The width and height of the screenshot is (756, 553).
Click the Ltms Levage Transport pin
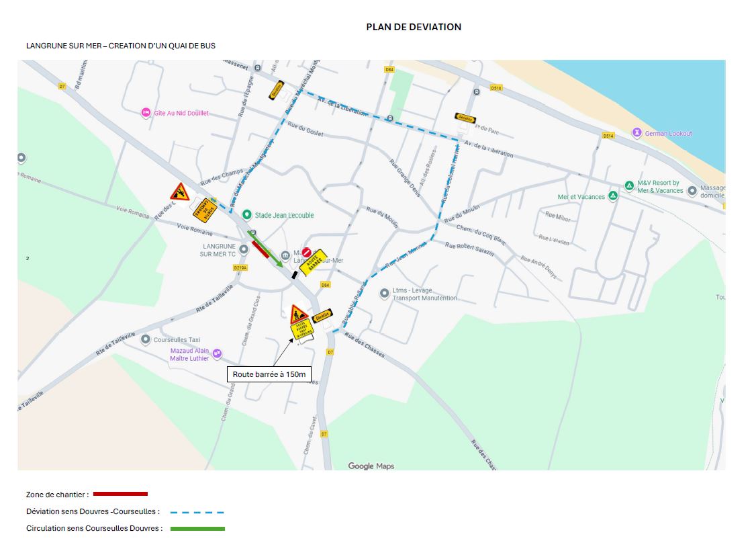384,294
